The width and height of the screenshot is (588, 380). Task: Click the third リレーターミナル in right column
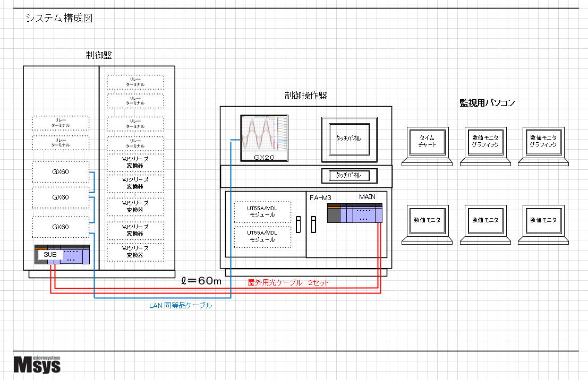pos(135,124)
